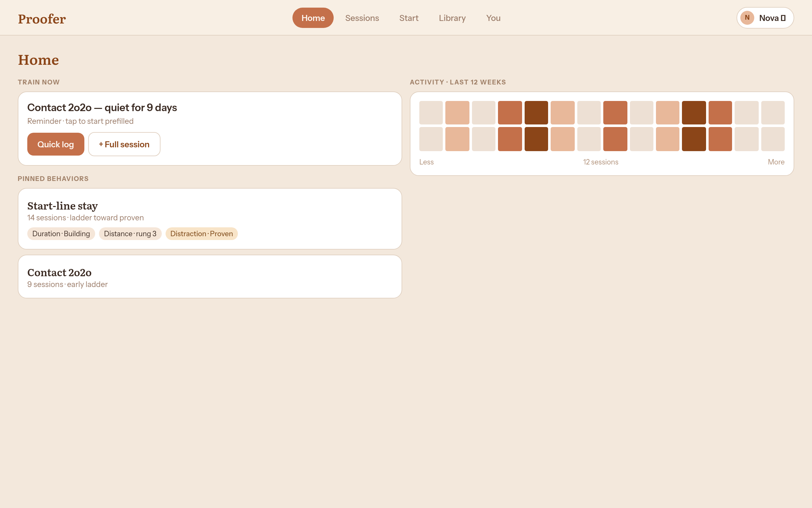Click the N avatar icon

[747, 18]
